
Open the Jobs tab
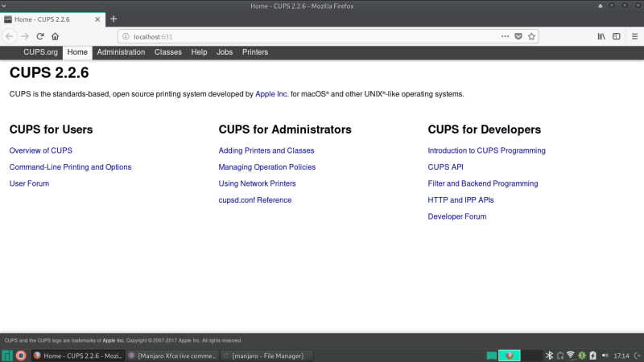(225, 52)
